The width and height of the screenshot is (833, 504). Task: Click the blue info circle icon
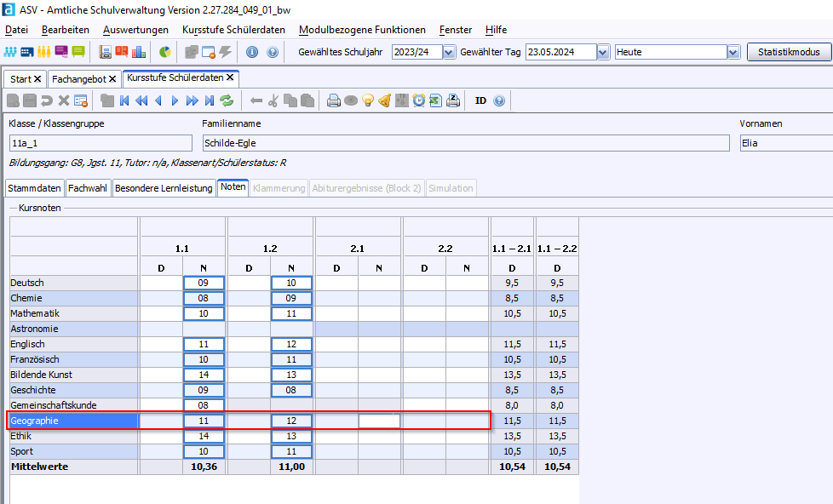pos(252,52)
